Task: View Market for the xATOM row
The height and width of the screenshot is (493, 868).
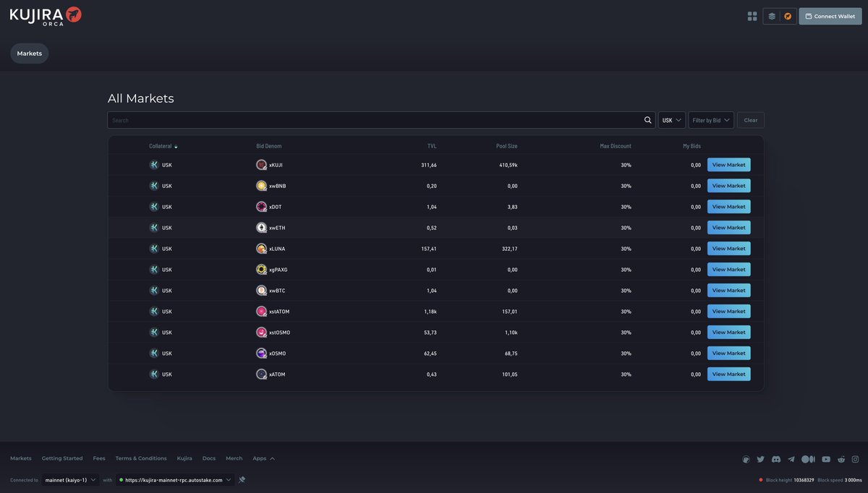Action: [729, 374]
